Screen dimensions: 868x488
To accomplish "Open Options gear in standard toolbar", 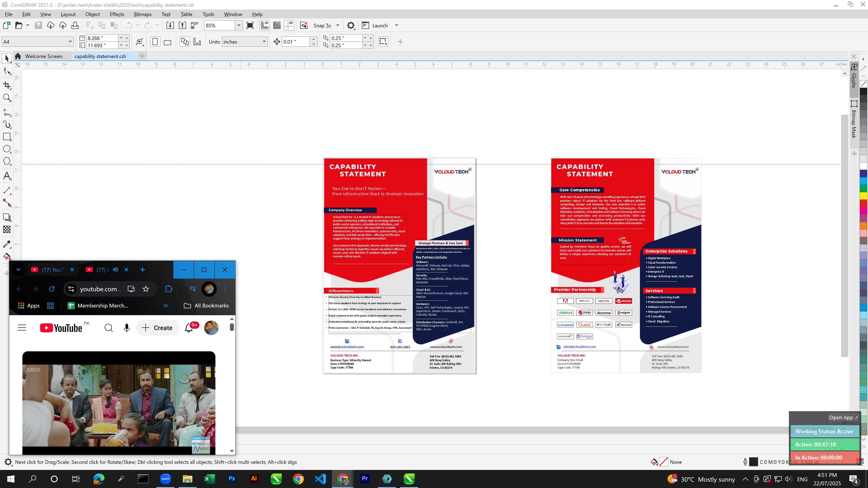I will tap(351, 26).
